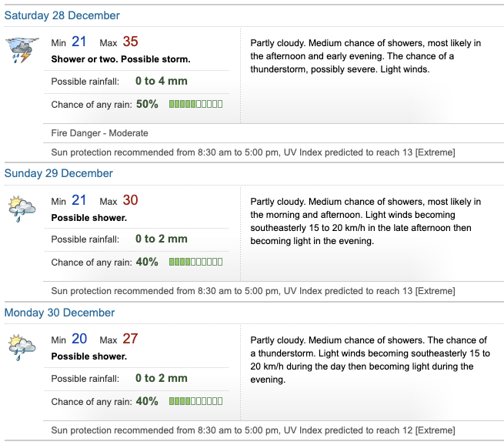Viewport: 504px width, 445px height.
Task: Open the Sunday 29 December heading
Action: pos(58,173)
